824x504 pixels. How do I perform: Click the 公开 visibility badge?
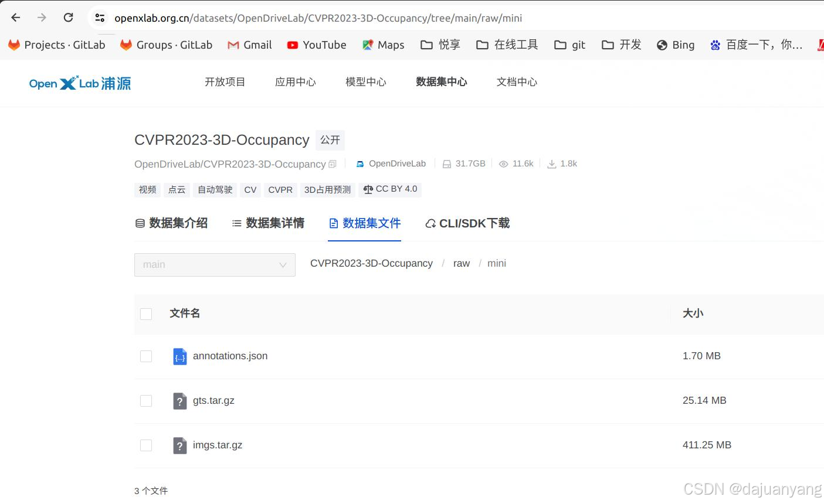tap(330, 140)
